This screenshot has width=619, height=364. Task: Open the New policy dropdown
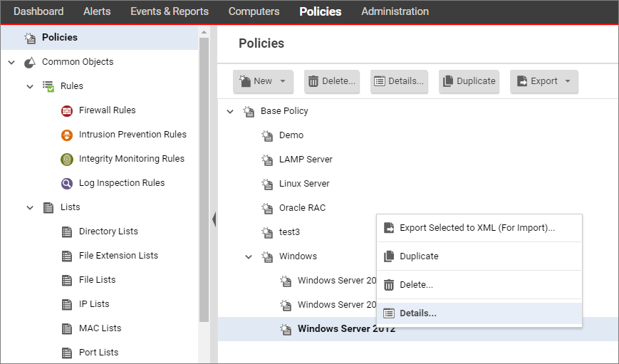282,81
